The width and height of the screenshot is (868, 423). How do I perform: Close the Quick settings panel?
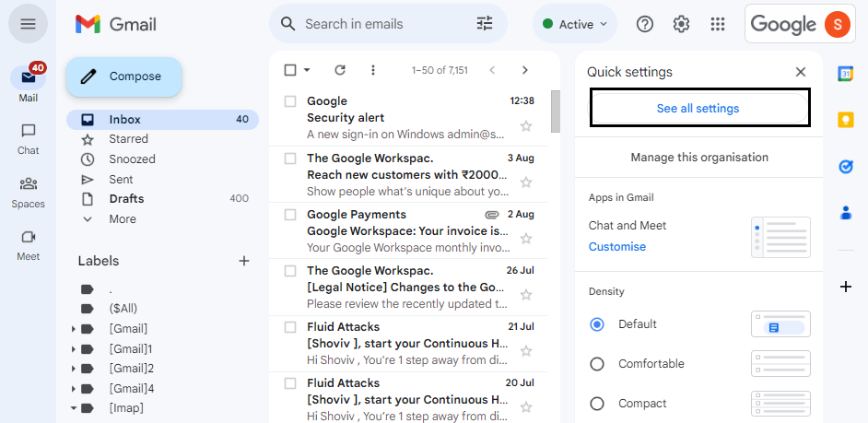tap(801, 72)
